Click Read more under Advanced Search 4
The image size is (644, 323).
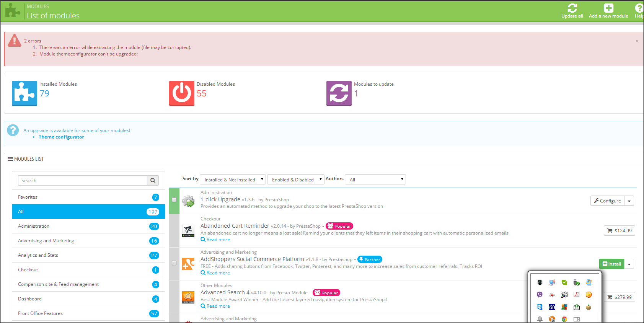(x=215, y=306)
